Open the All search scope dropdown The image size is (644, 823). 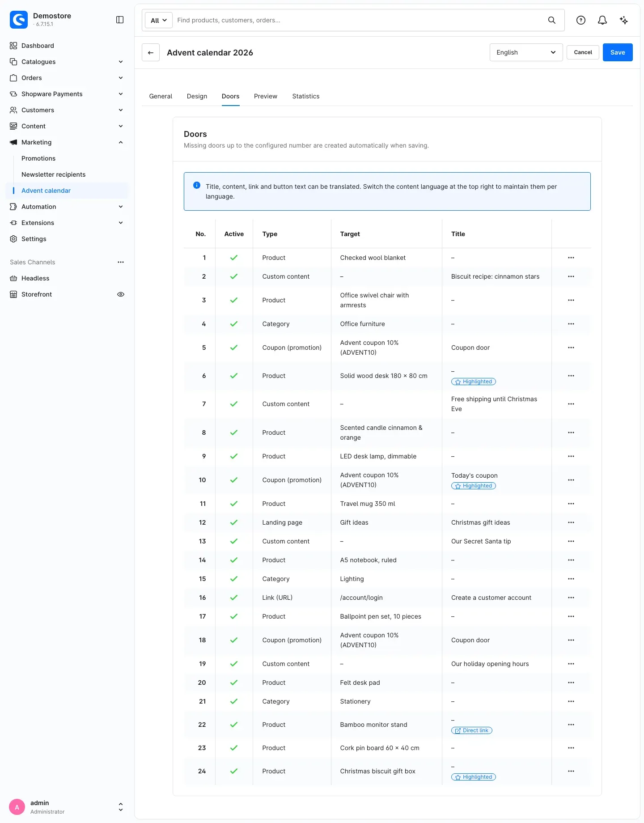(159, 20)
